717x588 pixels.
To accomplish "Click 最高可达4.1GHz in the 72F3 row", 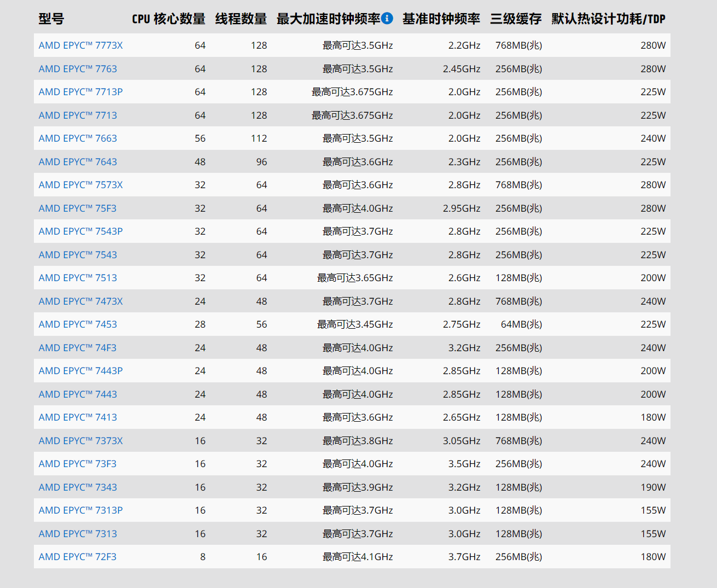I will [x=358, y=557].
